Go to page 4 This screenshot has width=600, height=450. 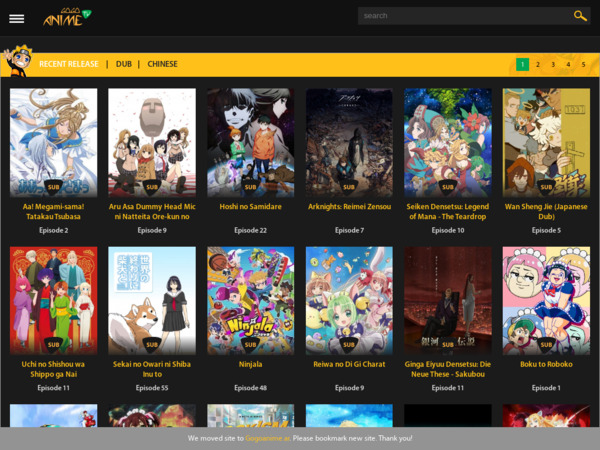coord(568,64)
